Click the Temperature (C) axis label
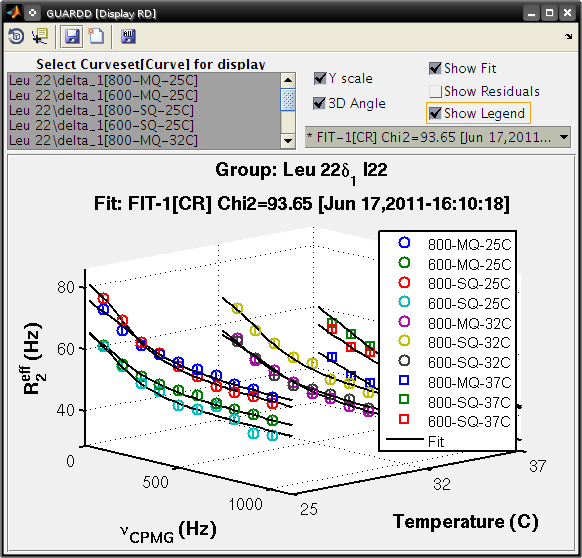Viewport: 582px width, 558px height. tap(465, 522)
